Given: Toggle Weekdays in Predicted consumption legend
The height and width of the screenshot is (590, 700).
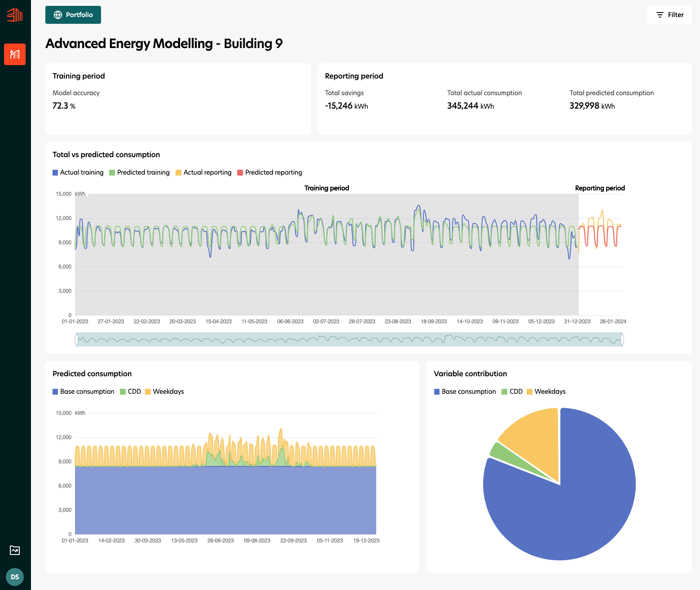Looking at the screenshot, I should tap(164, 392).
